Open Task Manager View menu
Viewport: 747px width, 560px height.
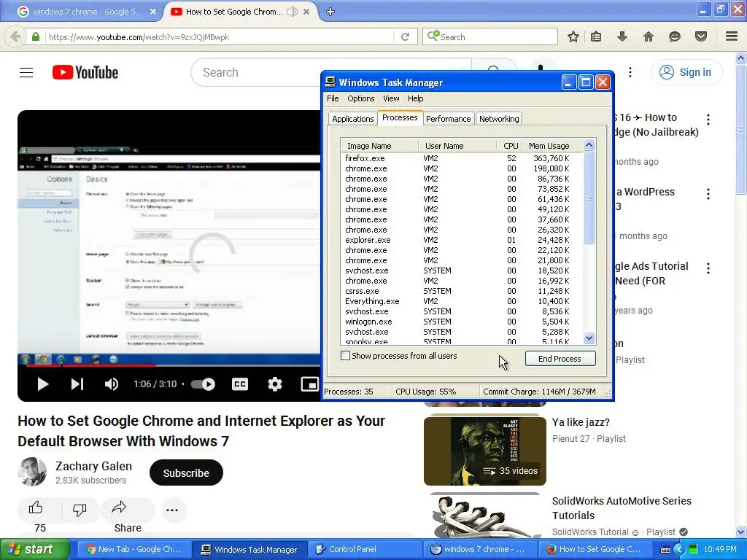tap(391, 98)
